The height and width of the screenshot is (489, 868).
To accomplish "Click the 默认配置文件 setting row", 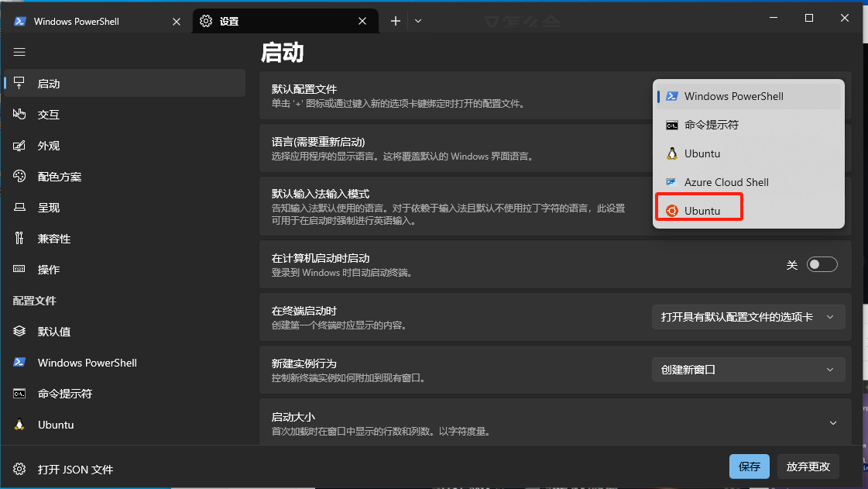I will 555,95.
